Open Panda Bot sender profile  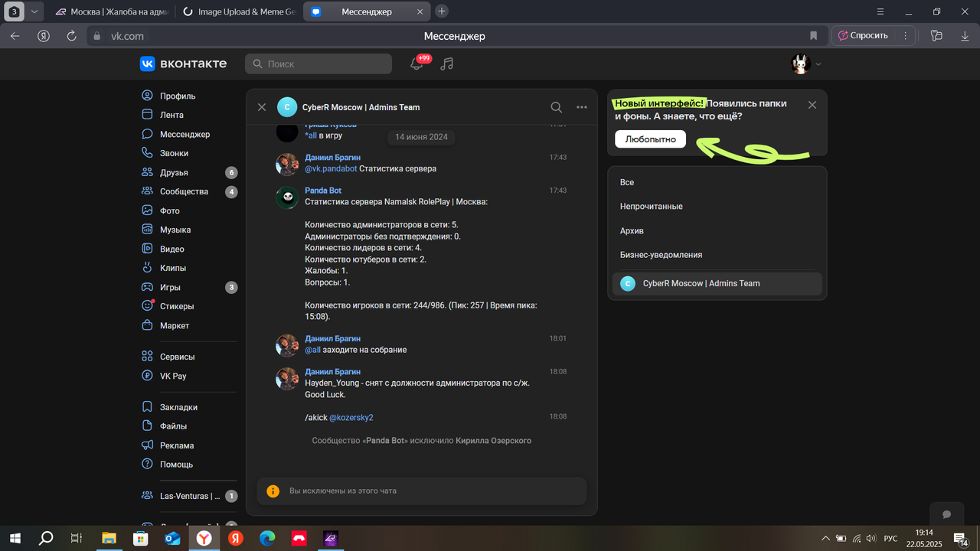323,191
